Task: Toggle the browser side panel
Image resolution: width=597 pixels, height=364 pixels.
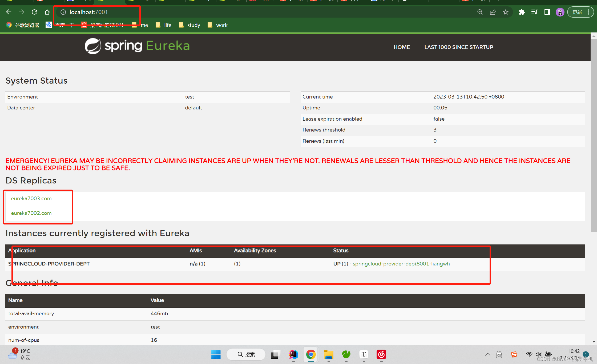Action: [x=547, y=12]
